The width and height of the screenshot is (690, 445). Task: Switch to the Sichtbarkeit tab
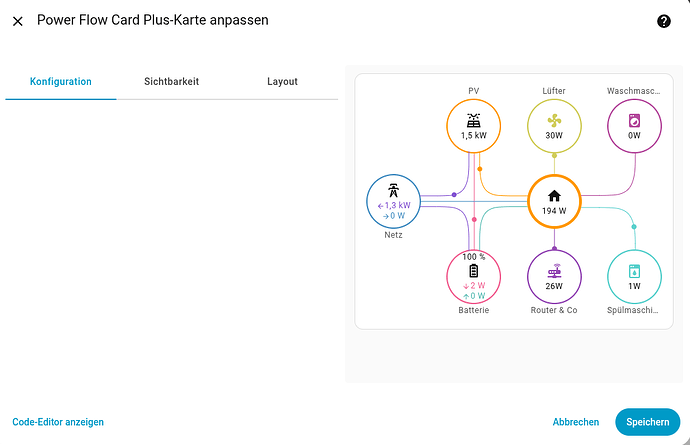171,82
